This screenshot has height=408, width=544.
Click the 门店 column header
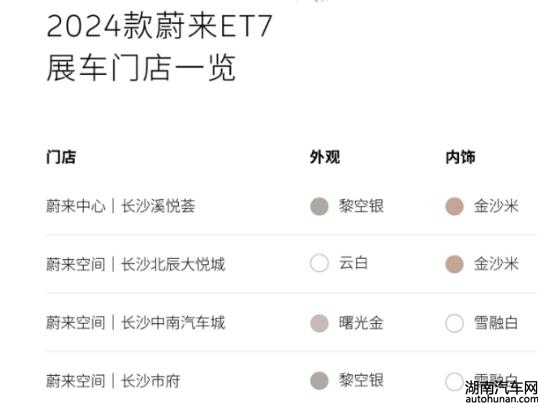pyautogui.click(x=61, y=157)
